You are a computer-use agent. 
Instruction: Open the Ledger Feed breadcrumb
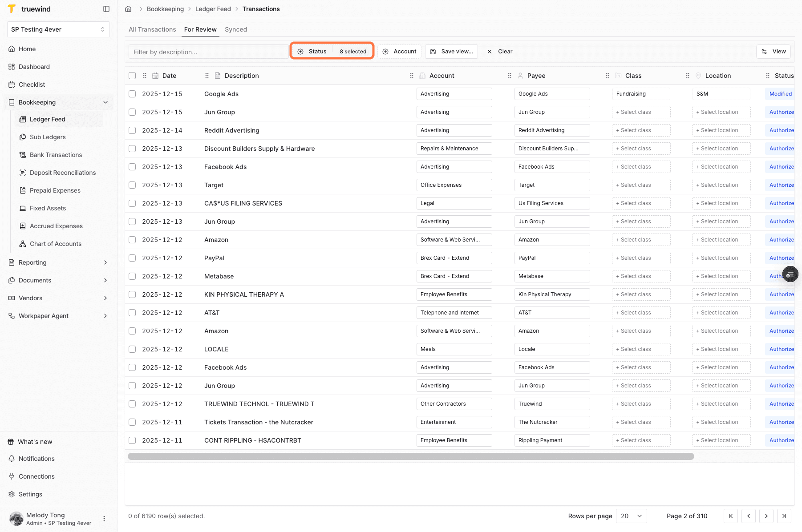213,9
